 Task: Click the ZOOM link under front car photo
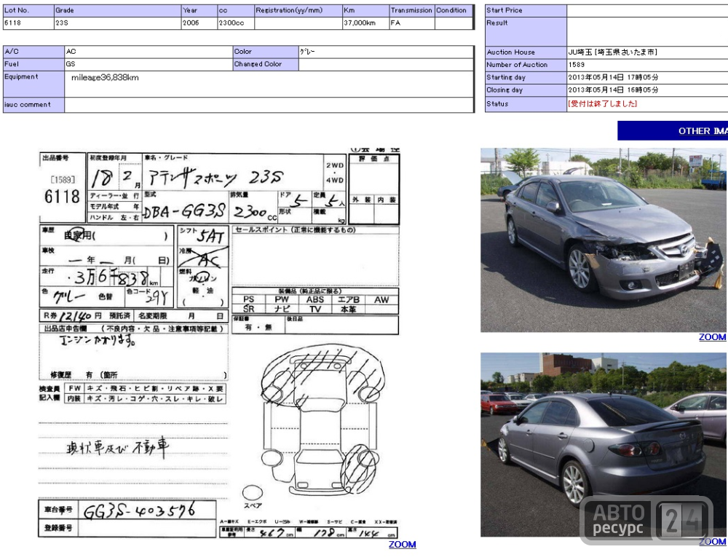[x=712, y=337]
